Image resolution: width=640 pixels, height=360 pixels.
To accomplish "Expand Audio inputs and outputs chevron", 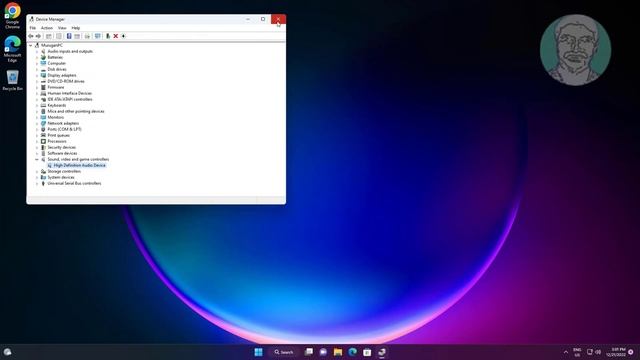I will pyautogui.click(x=37, y=51).
